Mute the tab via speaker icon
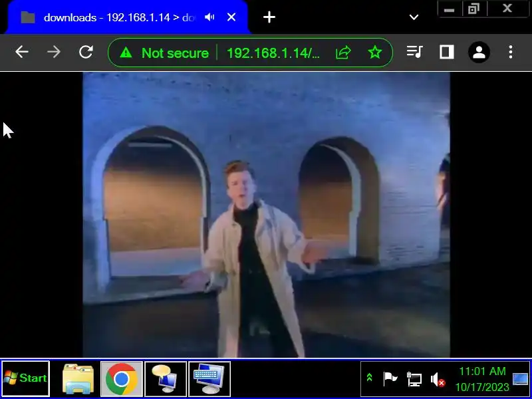The height and width of the screenshot is (399, 532). click(209, 17)
